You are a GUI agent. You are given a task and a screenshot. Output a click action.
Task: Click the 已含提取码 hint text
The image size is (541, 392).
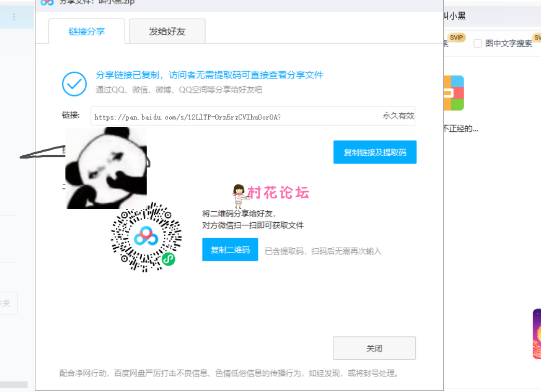click(x=323, y=251)
